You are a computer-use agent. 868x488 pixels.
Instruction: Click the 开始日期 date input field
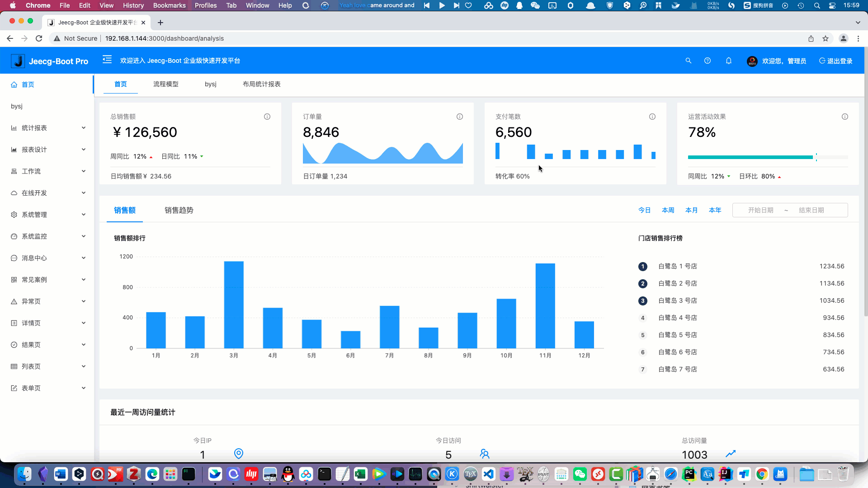coord(760,210)
